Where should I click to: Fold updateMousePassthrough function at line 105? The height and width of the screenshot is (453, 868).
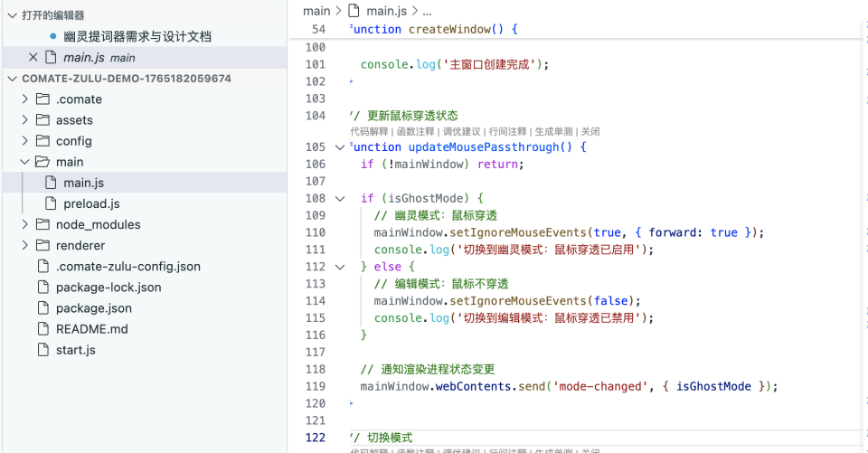click(340, 147)
